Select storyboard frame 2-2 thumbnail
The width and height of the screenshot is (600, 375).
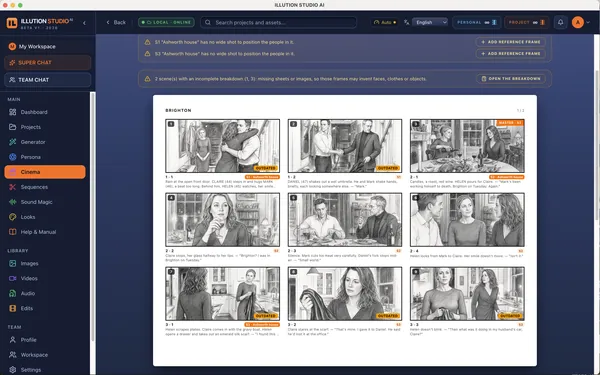coord(222,220)
